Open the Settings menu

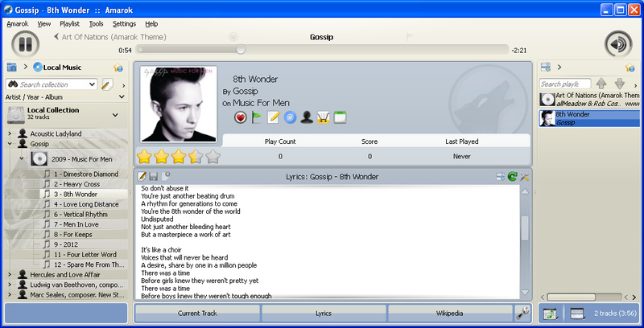point(124,24)
